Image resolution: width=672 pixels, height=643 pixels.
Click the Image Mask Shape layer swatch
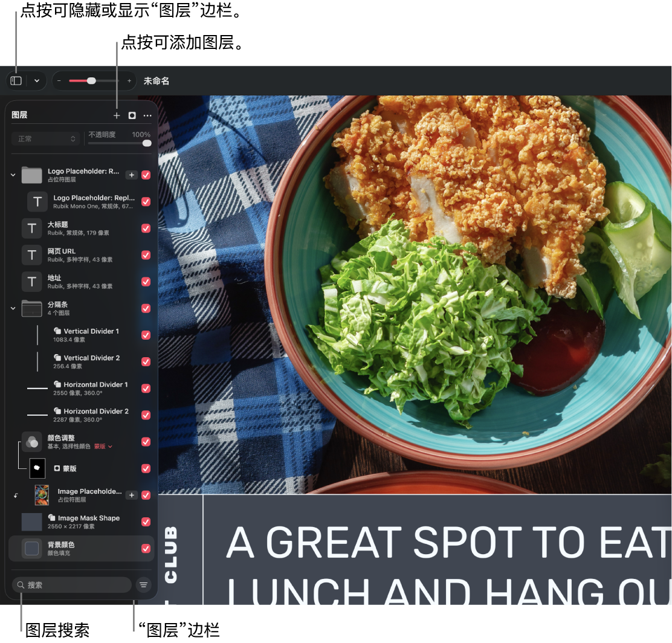click(31, 522)
